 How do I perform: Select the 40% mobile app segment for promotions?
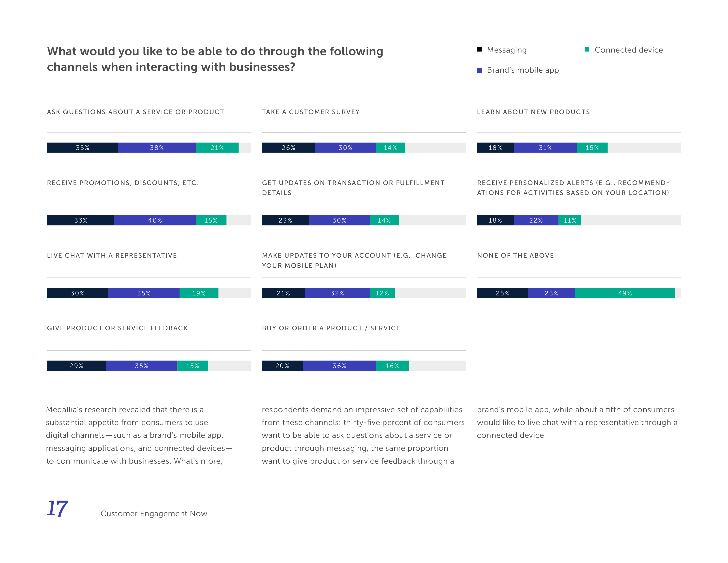click(155, 221)
